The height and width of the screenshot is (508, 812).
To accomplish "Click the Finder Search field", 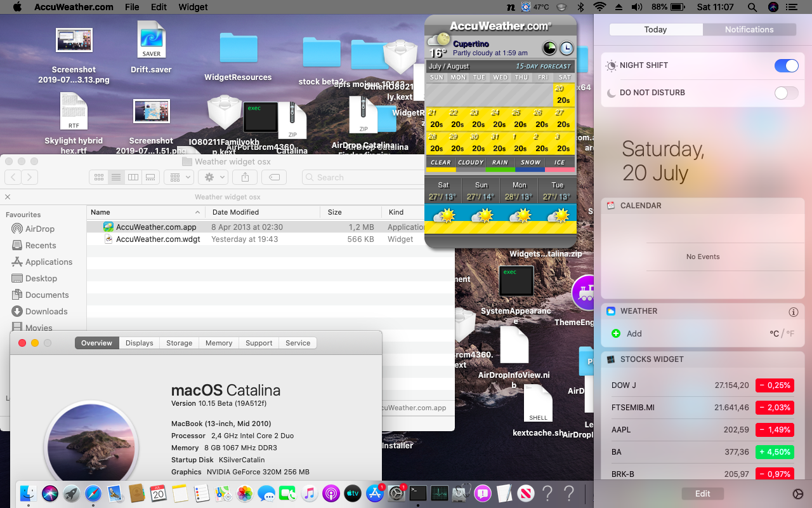I will (x=376, y=177).
